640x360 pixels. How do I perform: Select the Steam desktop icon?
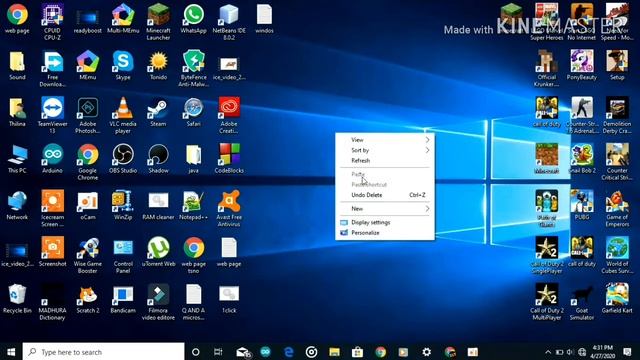(x=158, y=112)
